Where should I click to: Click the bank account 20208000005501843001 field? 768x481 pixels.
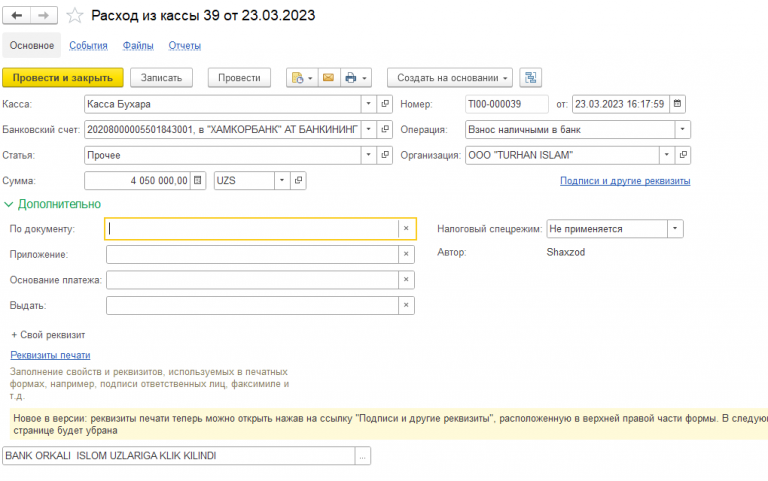coord(222,129)
